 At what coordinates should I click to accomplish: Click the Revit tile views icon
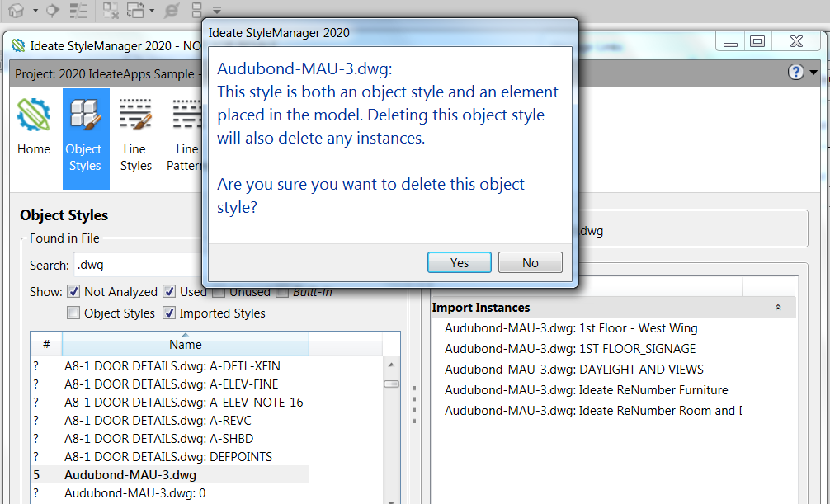[196, 10]
